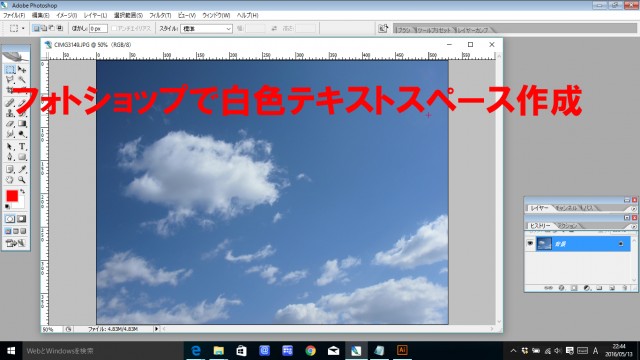The width and height of the screenshot is (640, 360).
Task: Switch to the アクション tab
Action: [x=567, y=226]
